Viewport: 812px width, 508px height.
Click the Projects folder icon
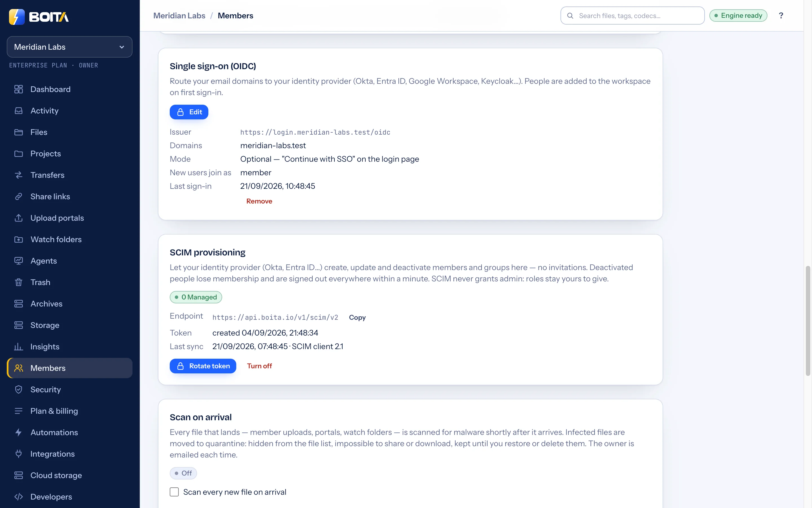18,154
